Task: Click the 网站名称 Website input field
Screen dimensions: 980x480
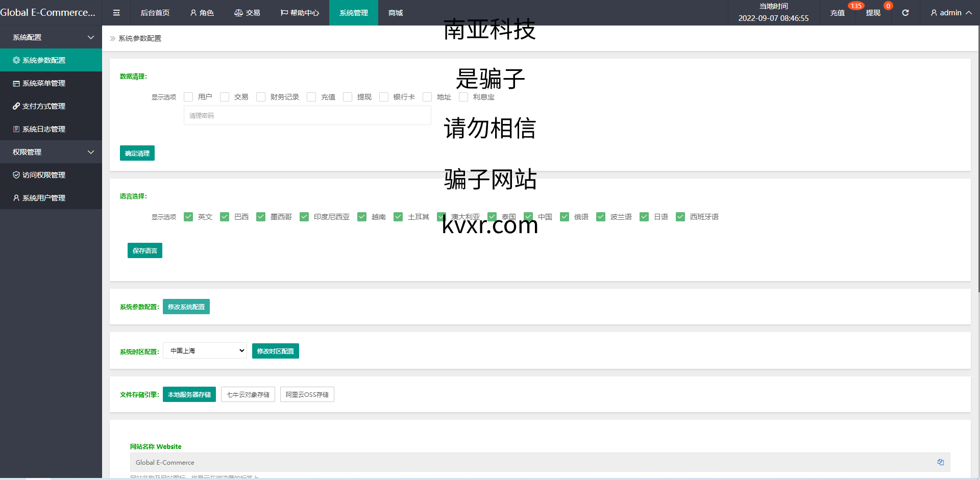Action: pyautogui.click(x=540, y=462)
